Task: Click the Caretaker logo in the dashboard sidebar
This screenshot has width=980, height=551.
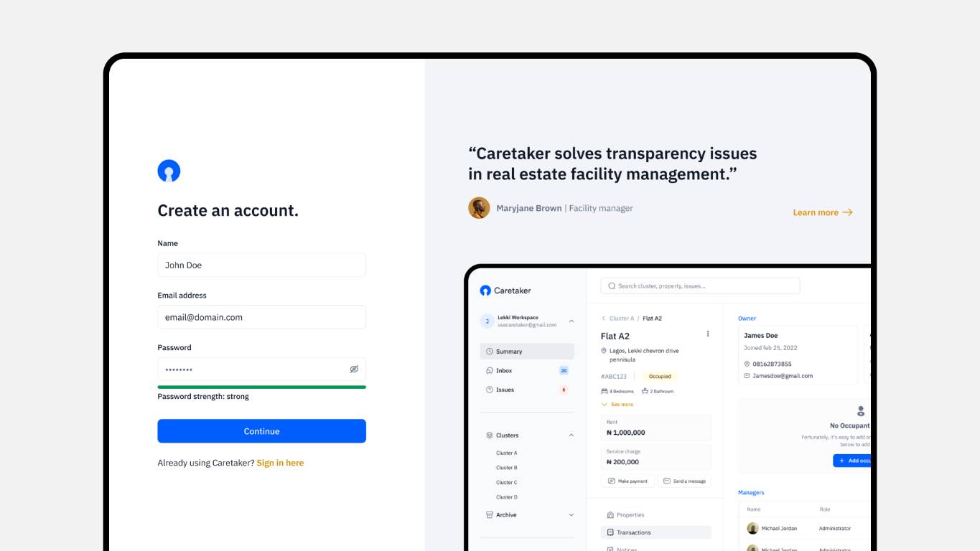Action: point(505,291)
